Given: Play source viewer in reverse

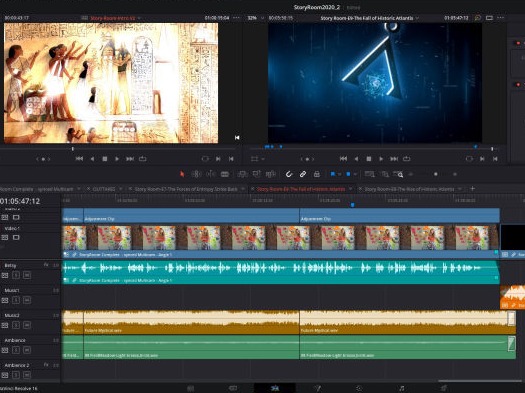Looking at the screenshot, I should [92, 159].
